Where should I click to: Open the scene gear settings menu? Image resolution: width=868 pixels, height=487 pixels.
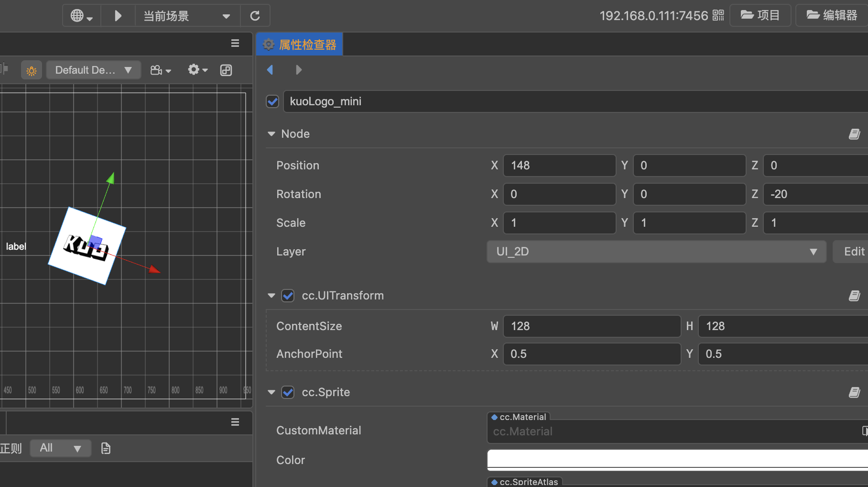(197, 70)
